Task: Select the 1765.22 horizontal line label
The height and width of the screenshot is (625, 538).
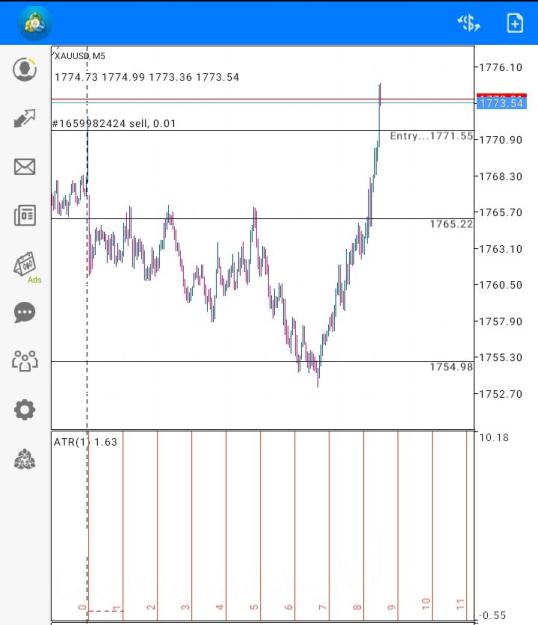Action: 451,224
